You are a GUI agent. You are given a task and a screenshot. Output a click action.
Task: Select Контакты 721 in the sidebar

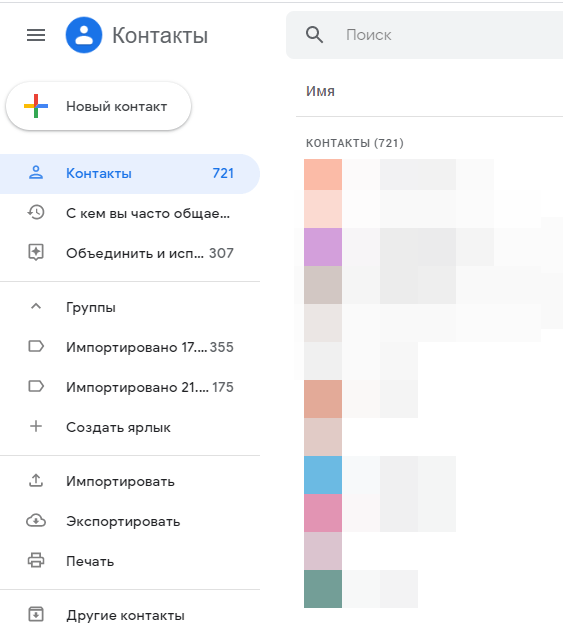pyautogui.click(x=129, y=173)
